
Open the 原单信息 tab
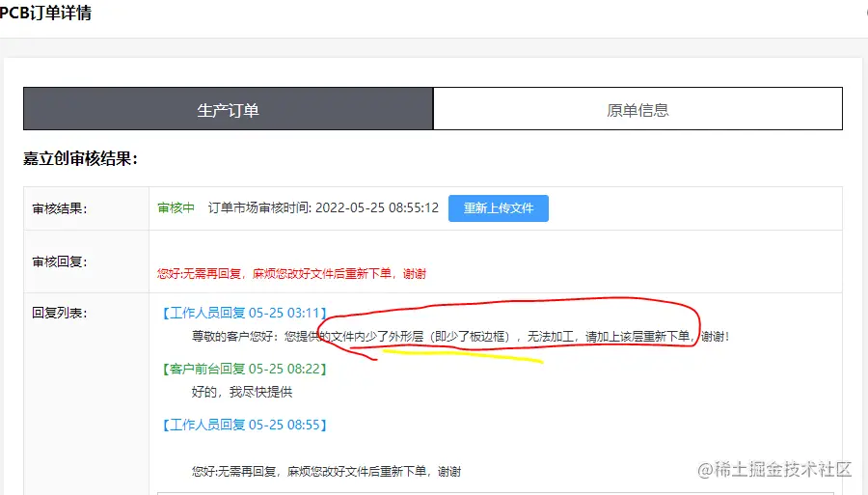click(x=637, y=109)
